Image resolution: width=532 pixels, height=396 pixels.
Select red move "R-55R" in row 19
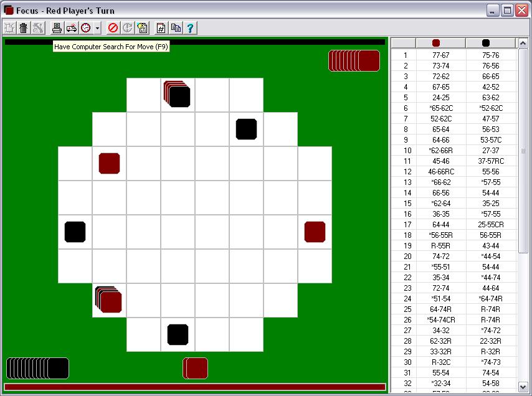[x=440, y=245]
